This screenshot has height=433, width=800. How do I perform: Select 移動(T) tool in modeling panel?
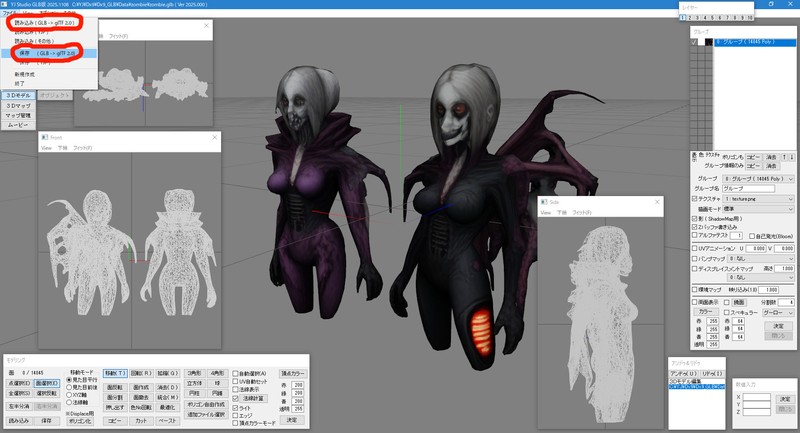(115, 373)
